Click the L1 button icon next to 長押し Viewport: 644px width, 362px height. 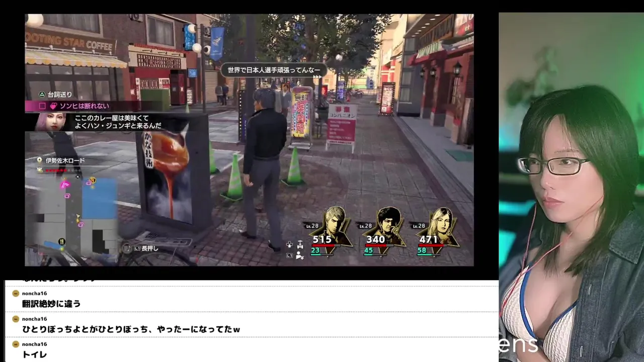coord(137,248)
